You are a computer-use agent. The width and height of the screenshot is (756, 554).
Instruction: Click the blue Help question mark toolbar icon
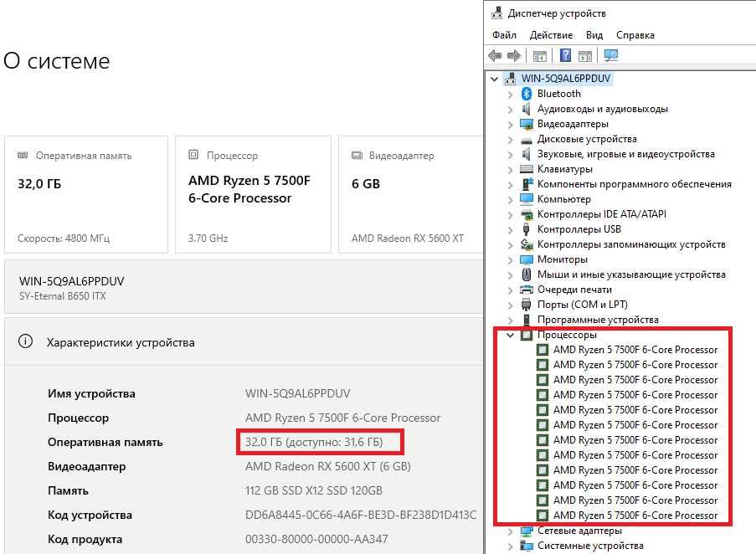(565, 55)
